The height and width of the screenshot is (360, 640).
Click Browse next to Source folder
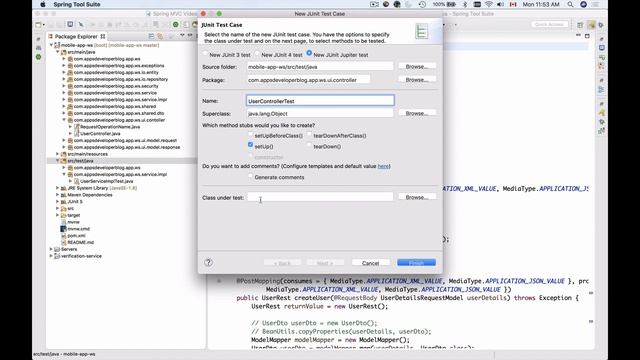(x=417, y=66)
